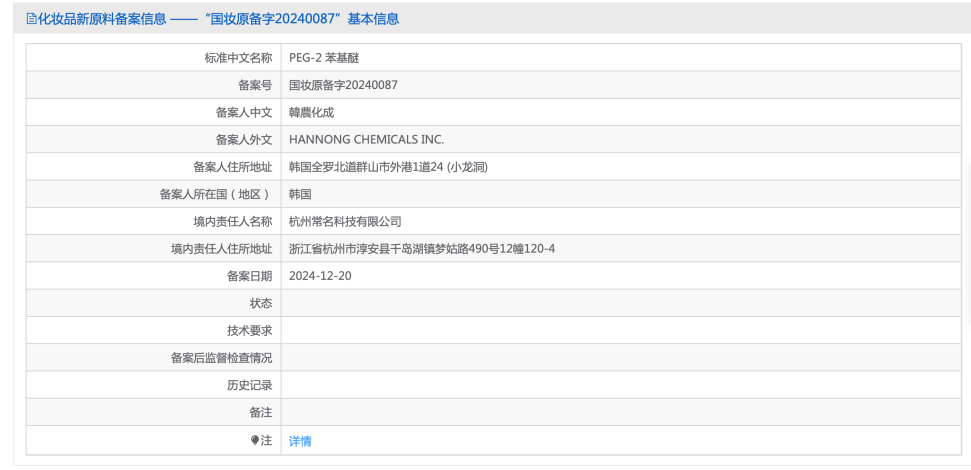Select the filing date 2024-12-20
The image size is (971, 470).
320,276
